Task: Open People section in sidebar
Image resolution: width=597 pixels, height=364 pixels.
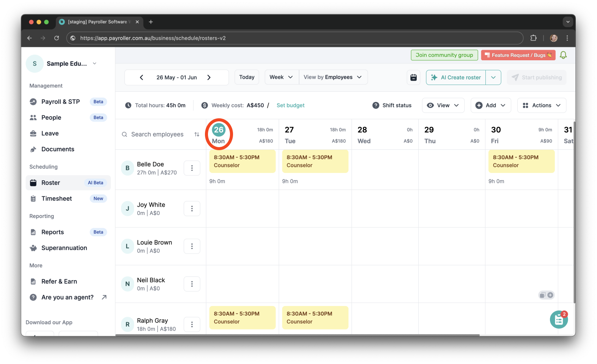Action: 68,118
